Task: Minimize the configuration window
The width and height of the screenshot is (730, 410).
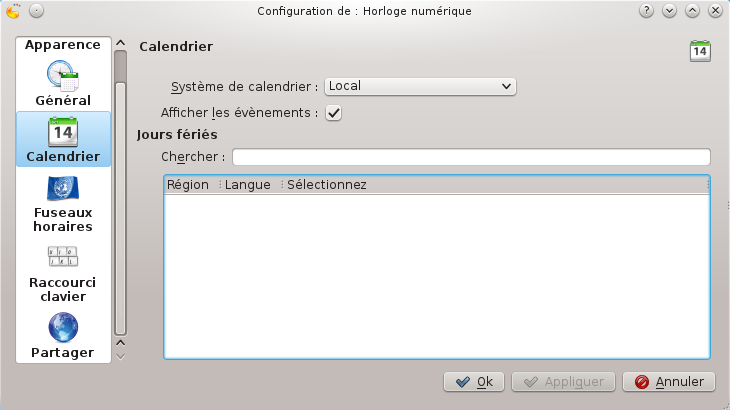Action: pyautogui.click(x=669, y=11)
